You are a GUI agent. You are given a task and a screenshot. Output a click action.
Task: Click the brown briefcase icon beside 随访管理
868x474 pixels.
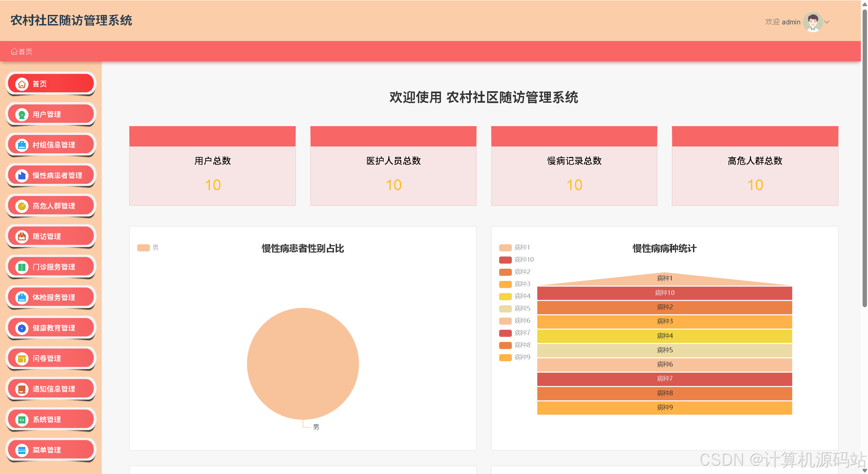(x=22, y=237)
